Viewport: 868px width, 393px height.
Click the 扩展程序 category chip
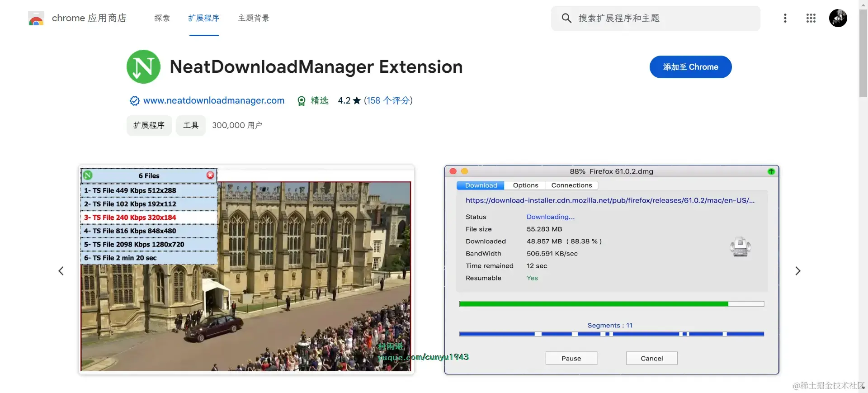149,125
